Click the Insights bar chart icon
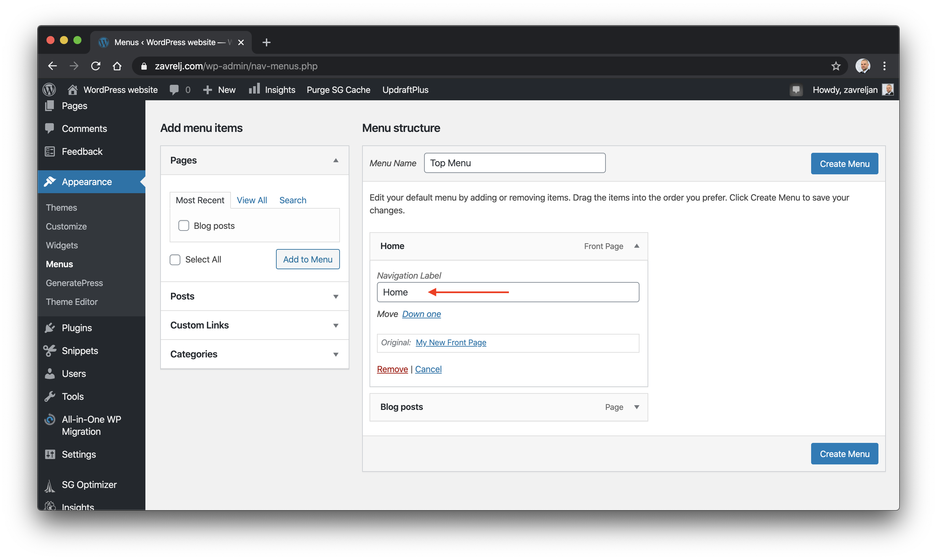The width and height of the screenshot is (937, 560). (x=254, y=89)
